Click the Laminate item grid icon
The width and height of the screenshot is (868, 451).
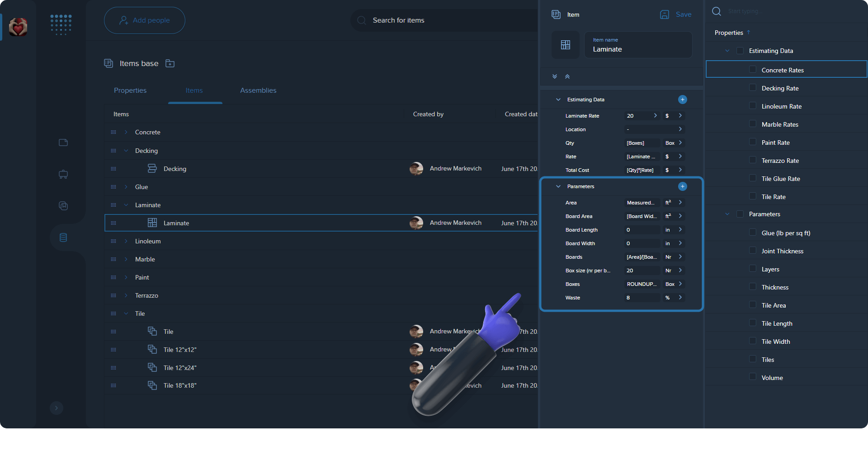coord(152,223)
